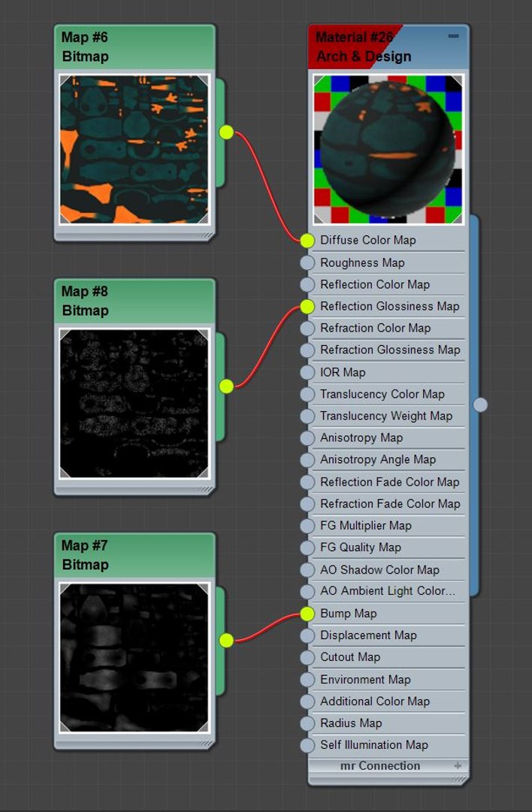The width and height of the screenshot is (532, 812).
Task: Click the Roughness Map slot label
Action: [362, 262]
